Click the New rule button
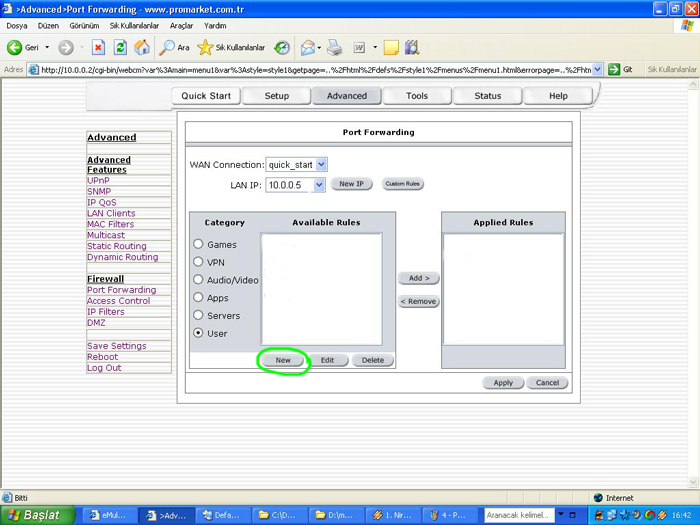700x525 pixels. tap(283, 360)
